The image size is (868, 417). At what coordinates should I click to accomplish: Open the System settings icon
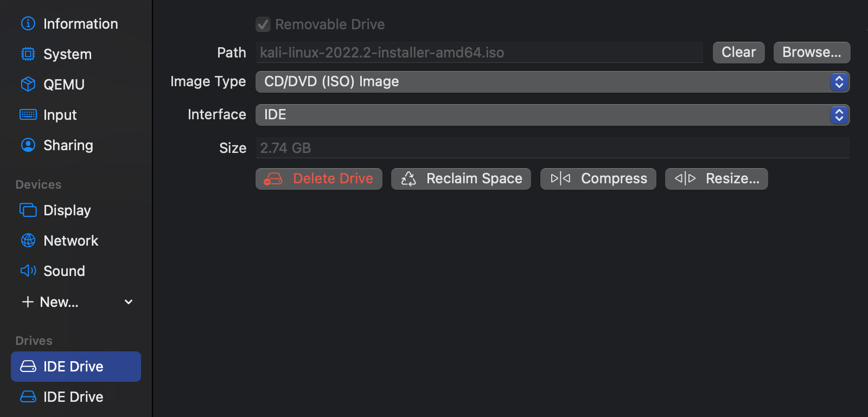coord(28,54)
